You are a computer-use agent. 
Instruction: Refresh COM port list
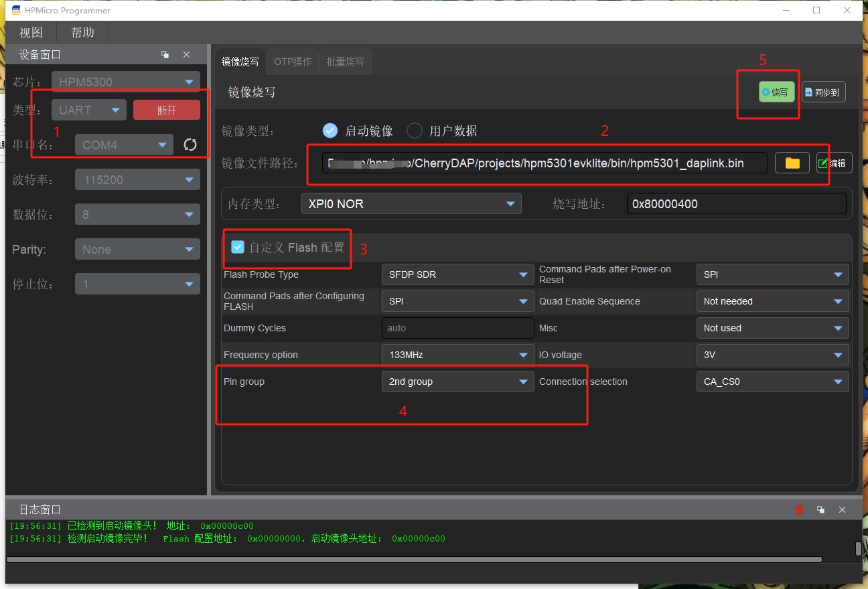coord(191,145)
